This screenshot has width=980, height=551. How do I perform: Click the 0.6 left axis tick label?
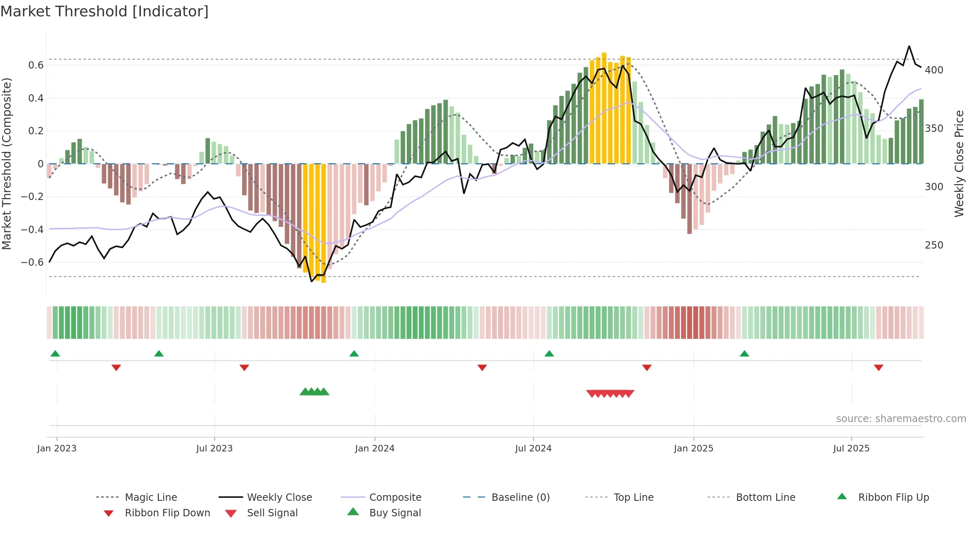[x=36, y=65]
